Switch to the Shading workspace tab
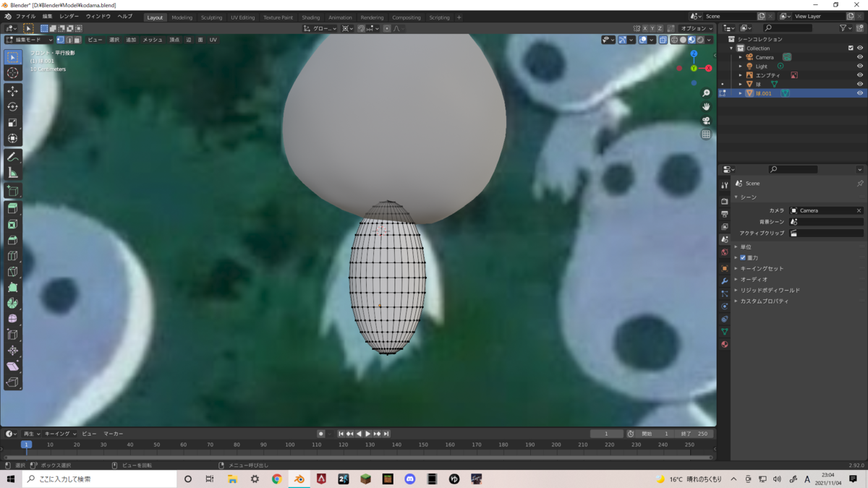The width and height of the screenshot is (868, 488). pos(310,17)
